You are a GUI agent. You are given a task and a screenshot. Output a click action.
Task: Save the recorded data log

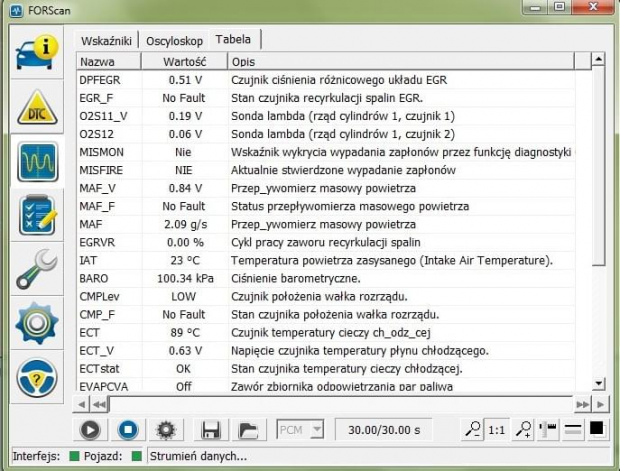coord(211,430)
